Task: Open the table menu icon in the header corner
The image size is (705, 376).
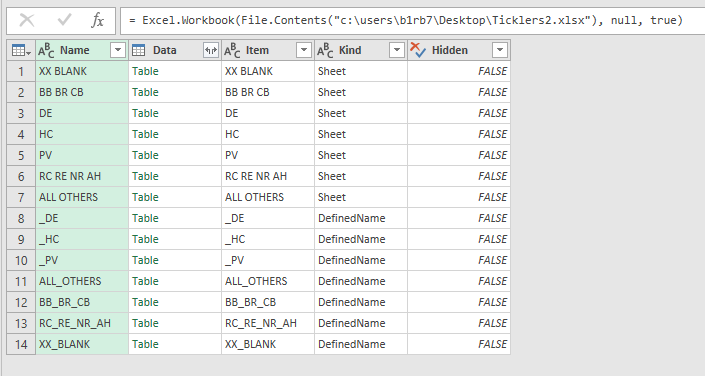Action: pos(21,50)
